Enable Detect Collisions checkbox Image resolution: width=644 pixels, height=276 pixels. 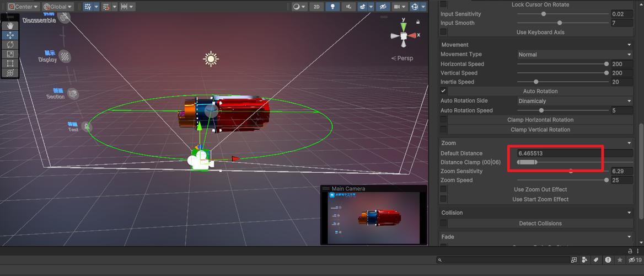443,223
